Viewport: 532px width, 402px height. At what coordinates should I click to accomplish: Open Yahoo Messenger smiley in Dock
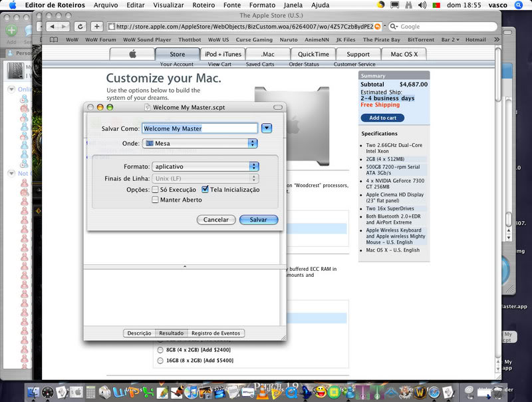[320, 392]
